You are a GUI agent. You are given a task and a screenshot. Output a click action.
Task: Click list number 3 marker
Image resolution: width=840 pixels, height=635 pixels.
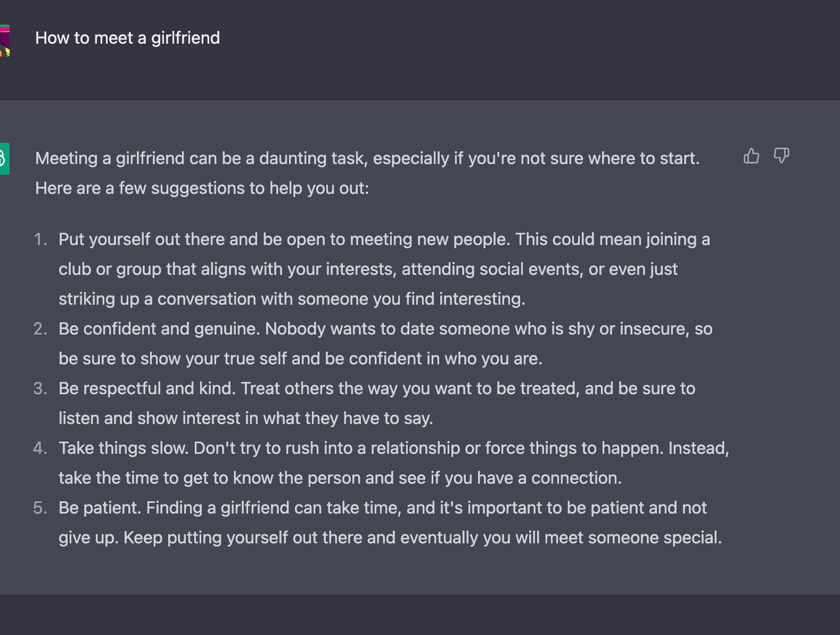pos(40,388)
